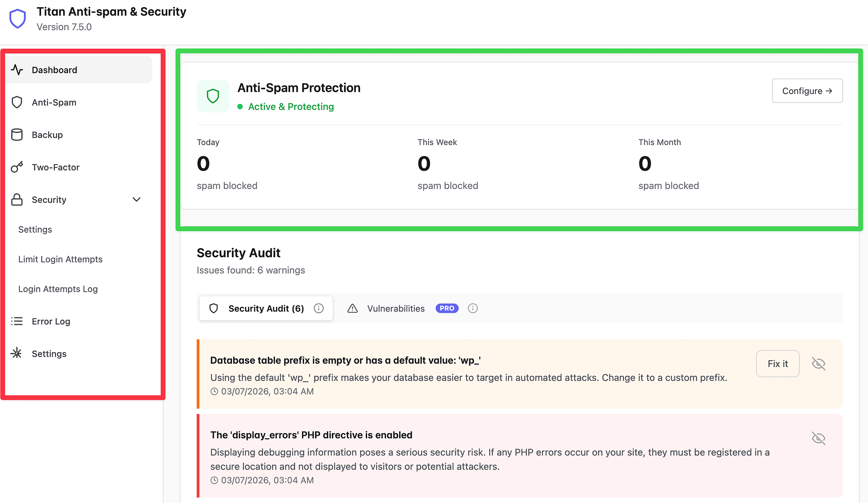Switch to the Security Audit (6) tab
This screenshot has width=868, height=503.
266,308
